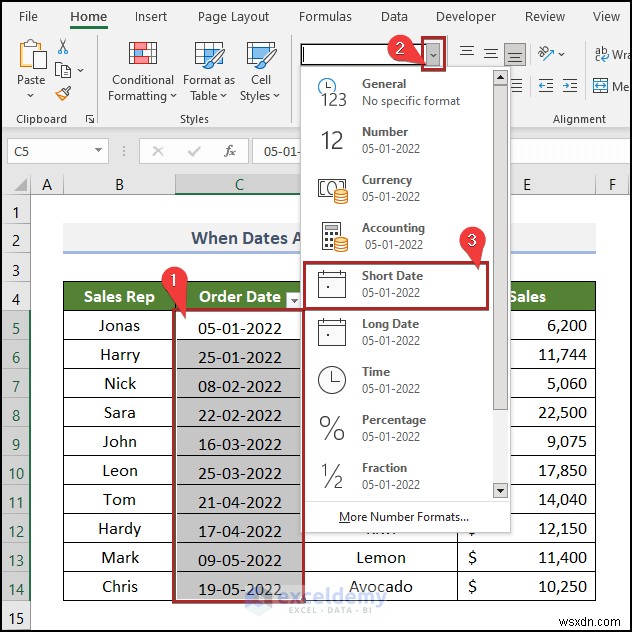Expand the Orientation dropdown arrow
Image resolution: width=632 pixels, height=632 pixels.
pyautogui.click(x=561, y=54)
